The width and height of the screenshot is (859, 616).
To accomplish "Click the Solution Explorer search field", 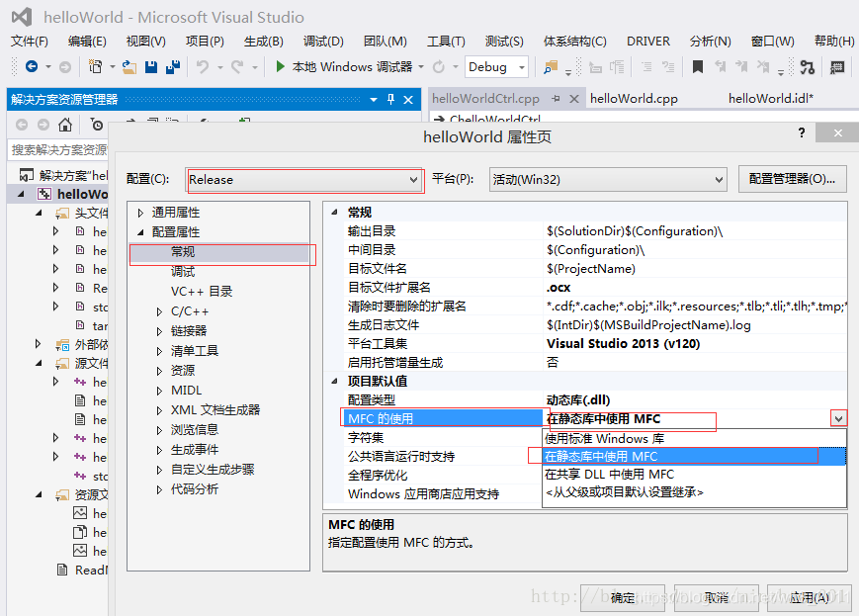I will (59, 149).
